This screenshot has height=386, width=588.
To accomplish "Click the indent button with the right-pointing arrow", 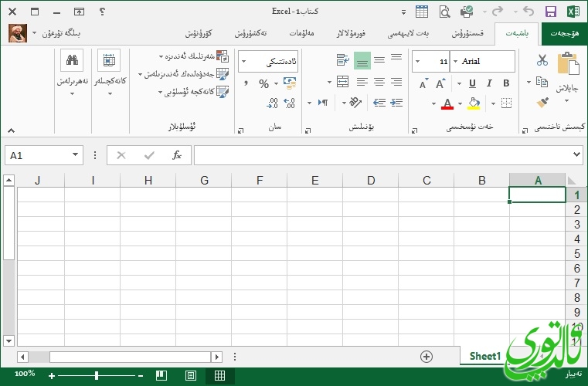I will coord(396,103).
